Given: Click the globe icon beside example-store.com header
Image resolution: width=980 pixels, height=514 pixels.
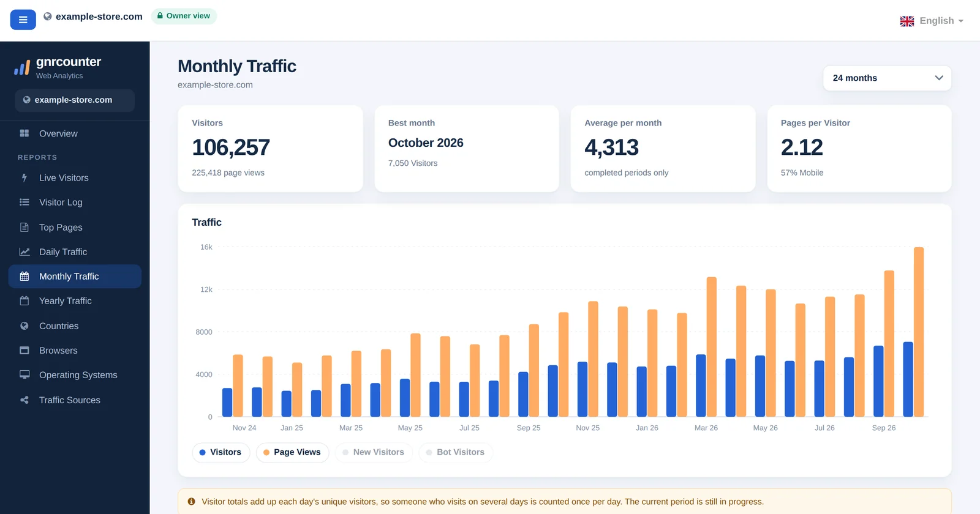Looking at the screenshot, I should [x=47, y=17].
